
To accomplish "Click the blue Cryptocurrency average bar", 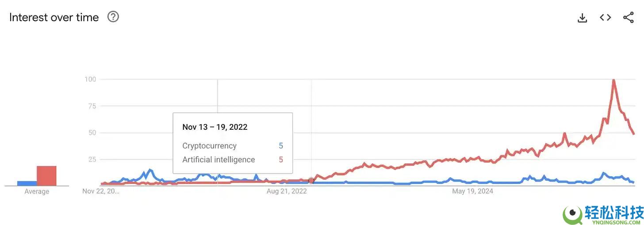I will pos(27,183).
